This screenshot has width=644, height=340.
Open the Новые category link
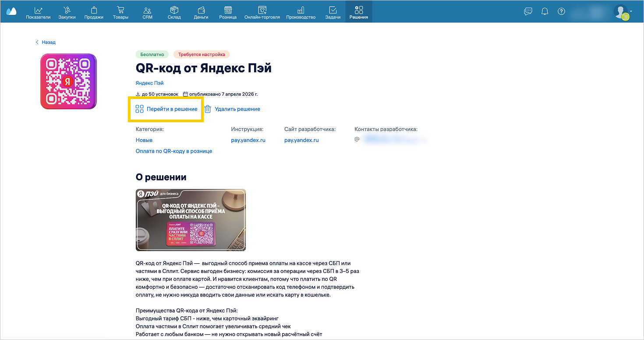[x=144, y=140]
